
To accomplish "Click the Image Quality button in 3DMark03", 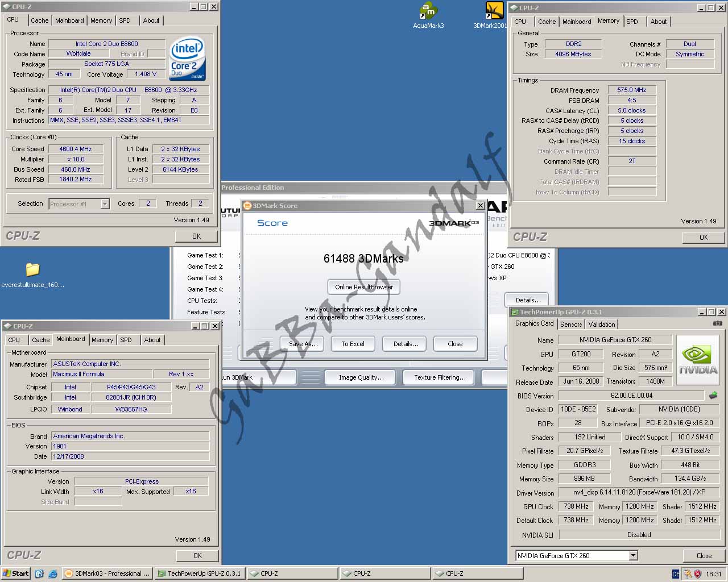I will pos(361,377).
